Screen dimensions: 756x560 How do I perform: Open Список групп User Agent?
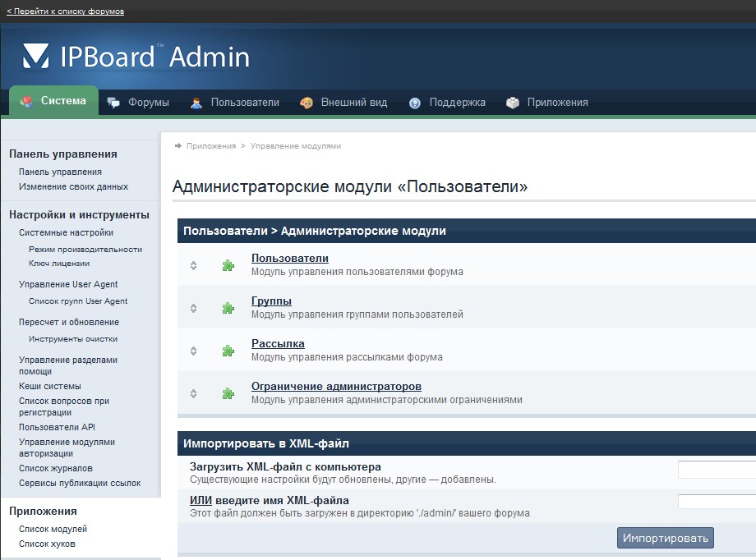[78, 301]
